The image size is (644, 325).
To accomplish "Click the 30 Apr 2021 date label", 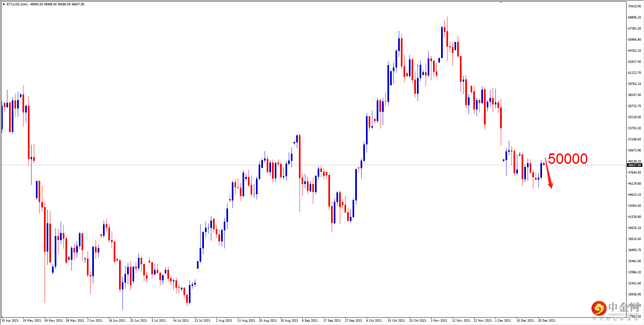I will [x=10, y=321].
